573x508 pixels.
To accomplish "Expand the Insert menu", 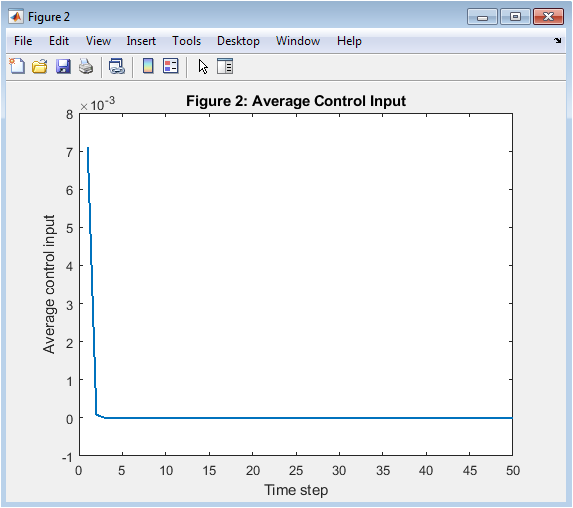I will click(141, 41).
